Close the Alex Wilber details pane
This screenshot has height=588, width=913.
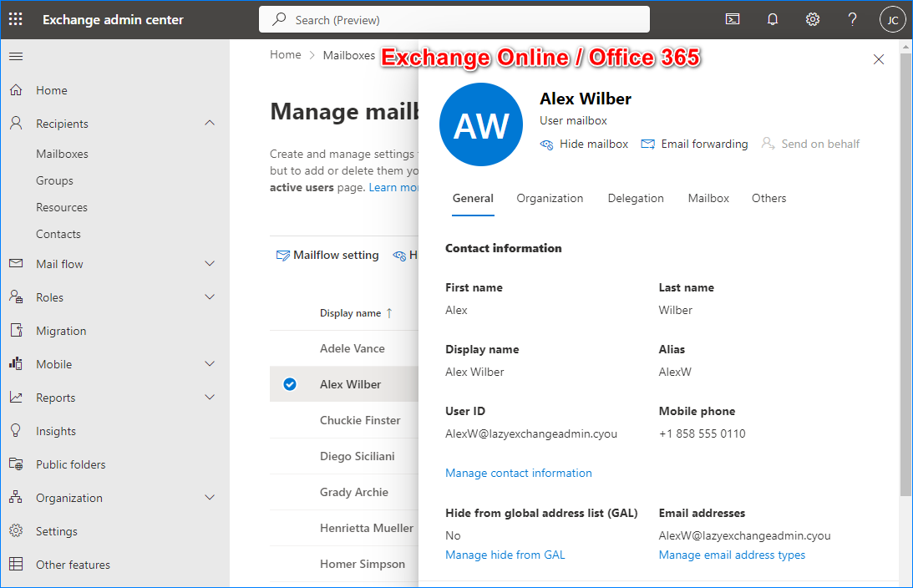coord(879,59)
